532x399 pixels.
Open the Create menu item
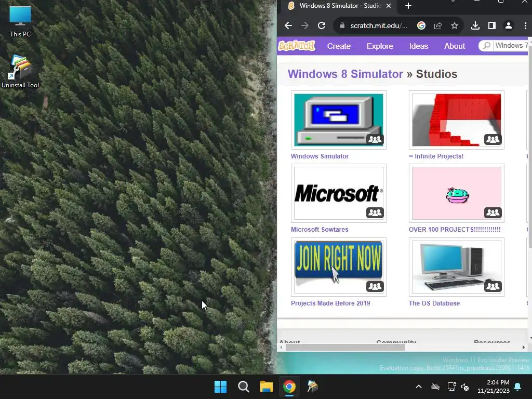pyautogui.click(x=339, y=46)
